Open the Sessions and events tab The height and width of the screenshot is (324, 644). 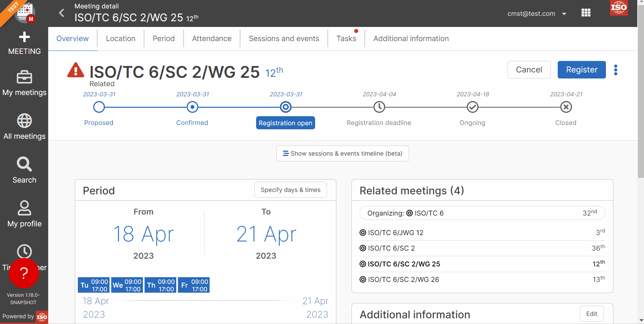click(284, 39)
